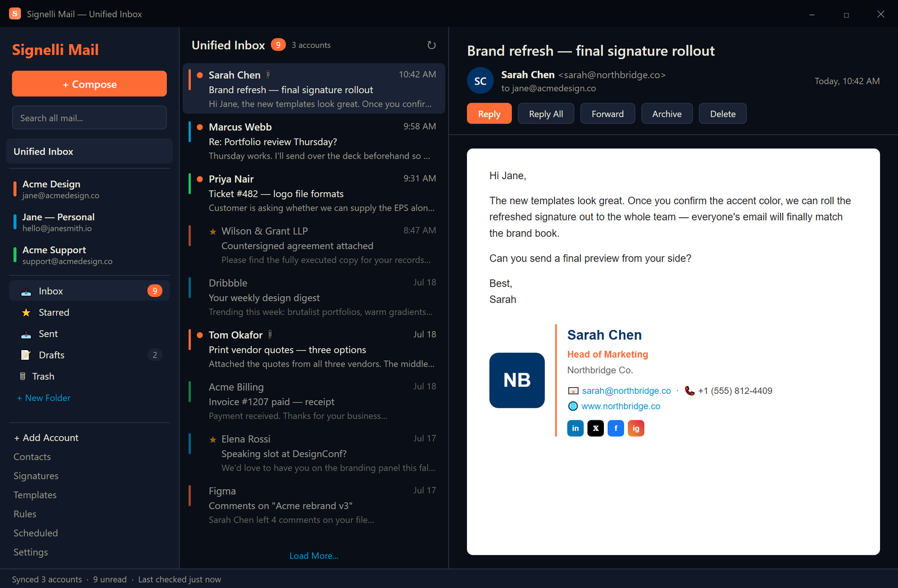898x588 pixels.
Task: Click the SC sender avatar
Action: click(480, 81)
